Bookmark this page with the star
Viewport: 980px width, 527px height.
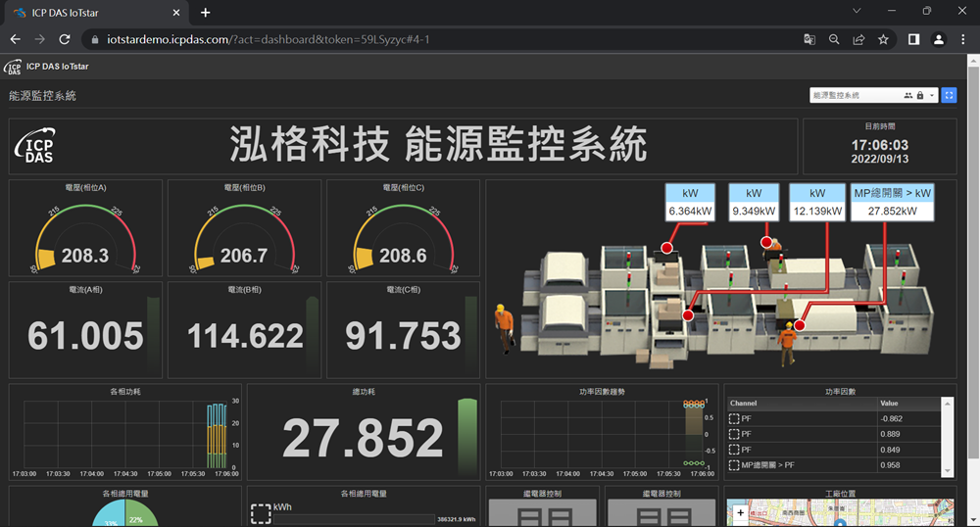883,39
